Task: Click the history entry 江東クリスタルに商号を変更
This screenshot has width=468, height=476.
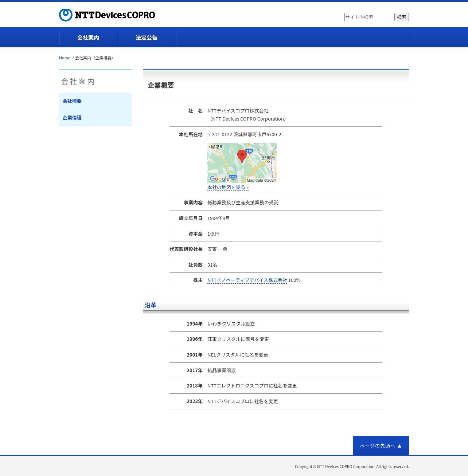Action: tap(238, 339)
